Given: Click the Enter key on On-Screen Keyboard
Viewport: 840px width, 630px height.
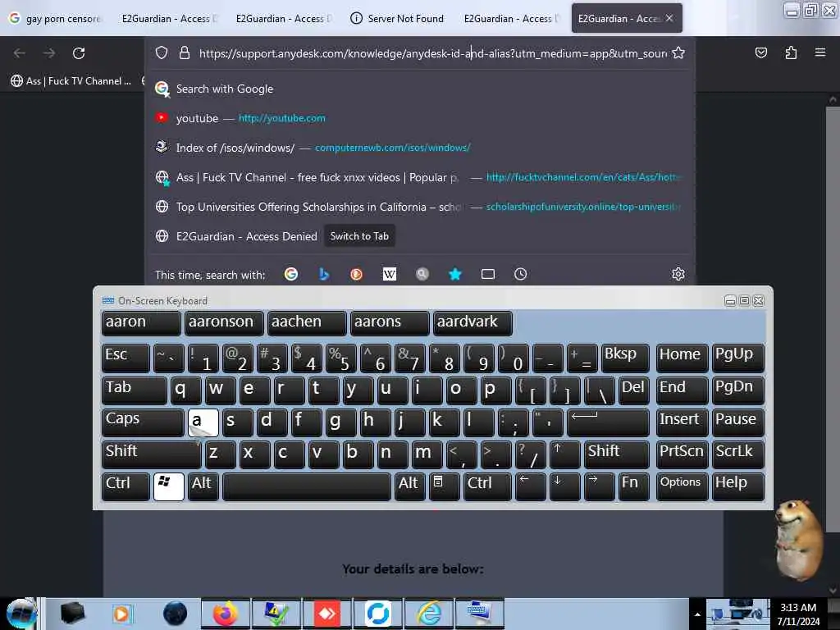Looking at the screenshot, I should point(608,422).
